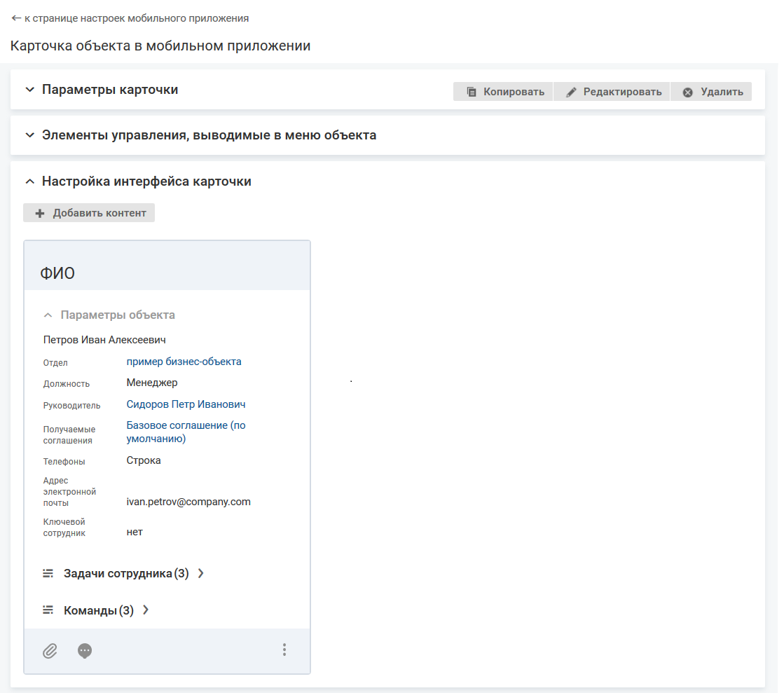Click the paperclip attachment icon
The image size is (784, 693).
click(50, 651)
